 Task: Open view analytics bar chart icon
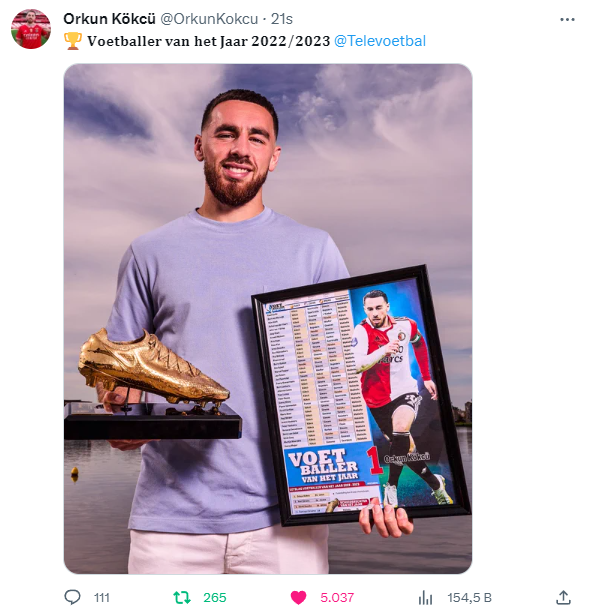(425, 598)
